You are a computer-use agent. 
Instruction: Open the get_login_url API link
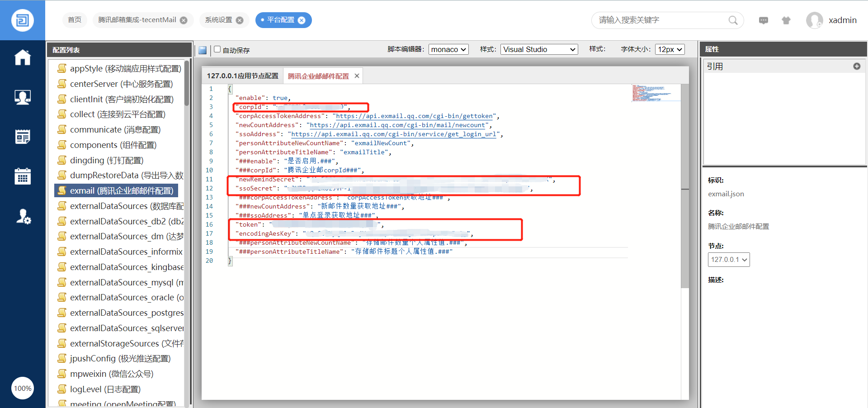[x=394, y=134]
